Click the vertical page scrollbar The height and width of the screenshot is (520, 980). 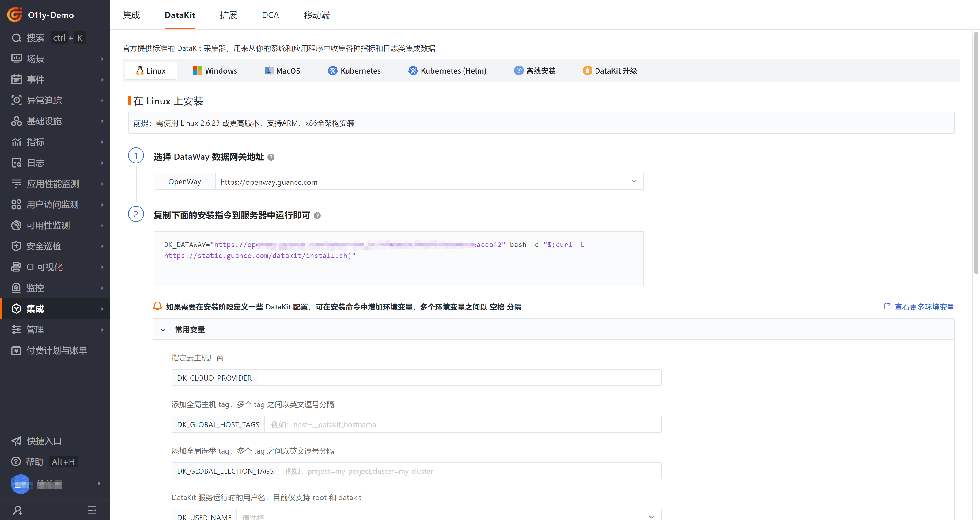click(976, 152)
